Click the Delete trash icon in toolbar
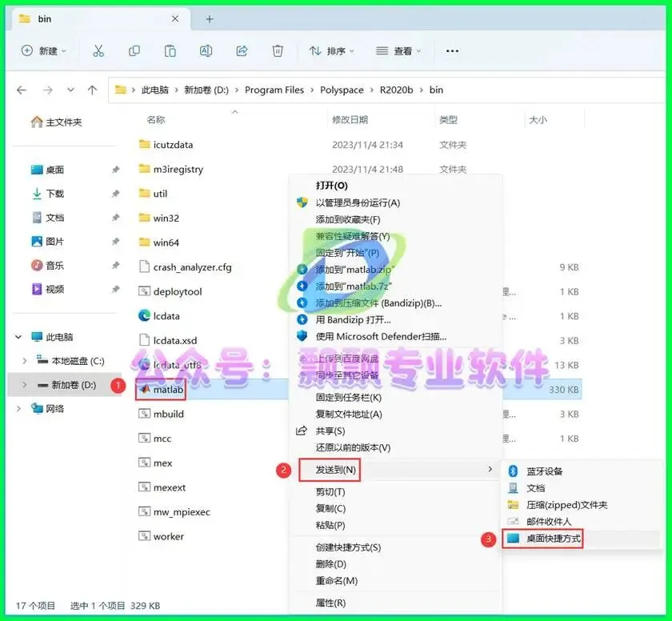 tap(278, 51)
